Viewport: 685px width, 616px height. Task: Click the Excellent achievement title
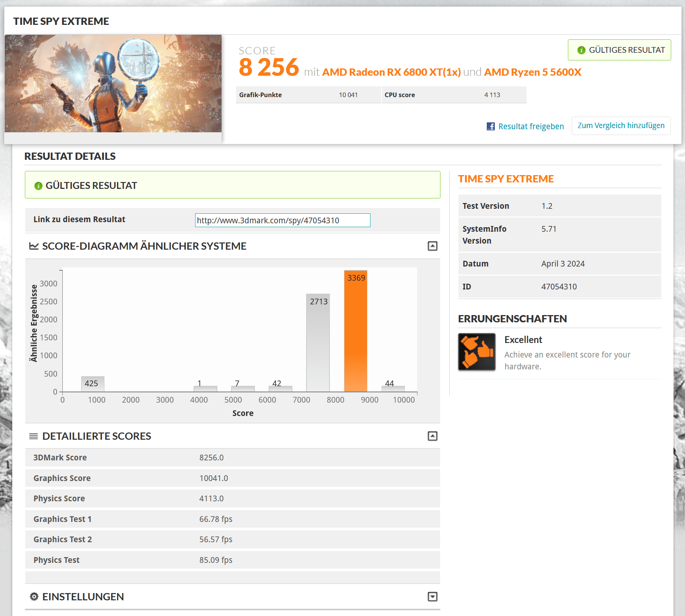[523, 340]
